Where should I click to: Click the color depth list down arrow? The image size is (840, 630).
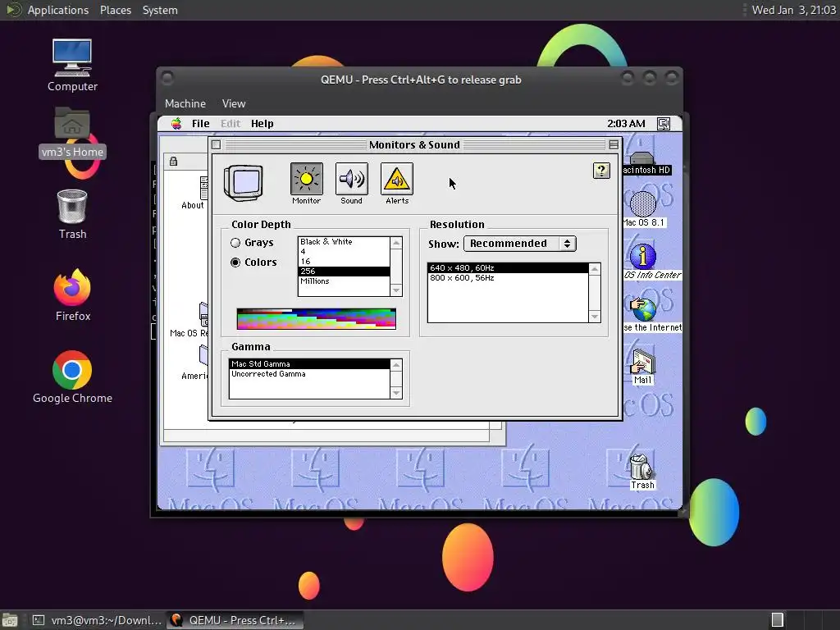[396, 290]
